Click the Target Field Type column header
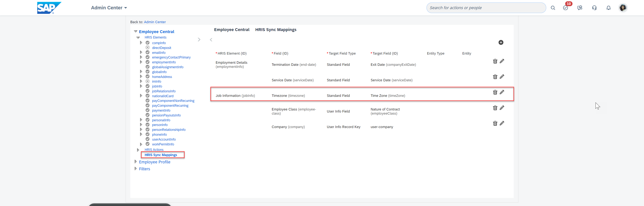This screenshot has height=206, width=644. (x=341, y=53)
